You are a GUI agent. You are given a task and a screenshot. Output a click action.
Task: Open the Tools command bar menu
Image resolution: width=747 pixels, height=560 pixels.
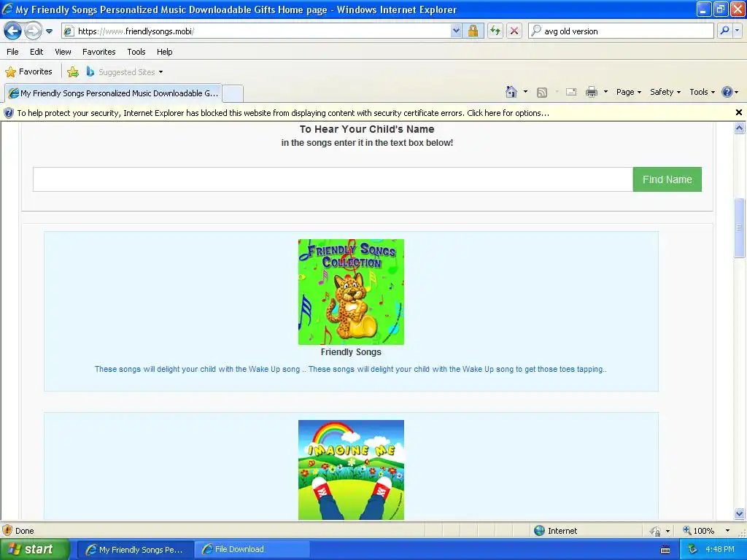pyautogui.click(x=702, y=92)
